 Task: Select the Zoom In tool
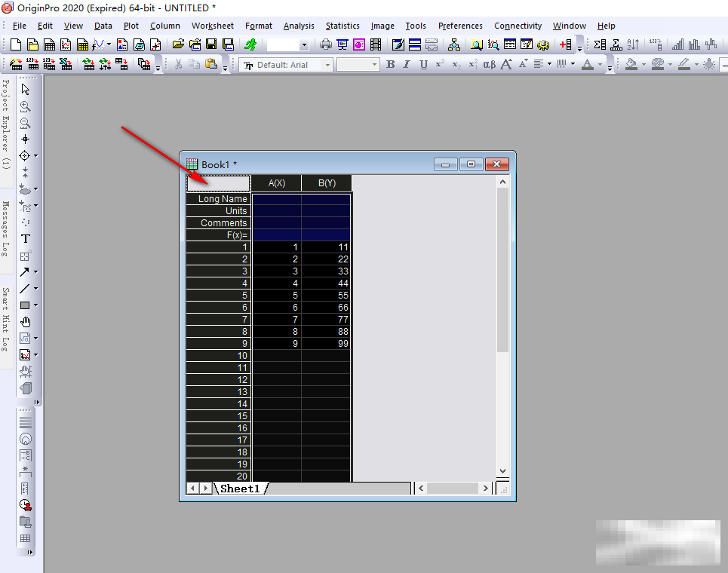(x=26, y=106)
